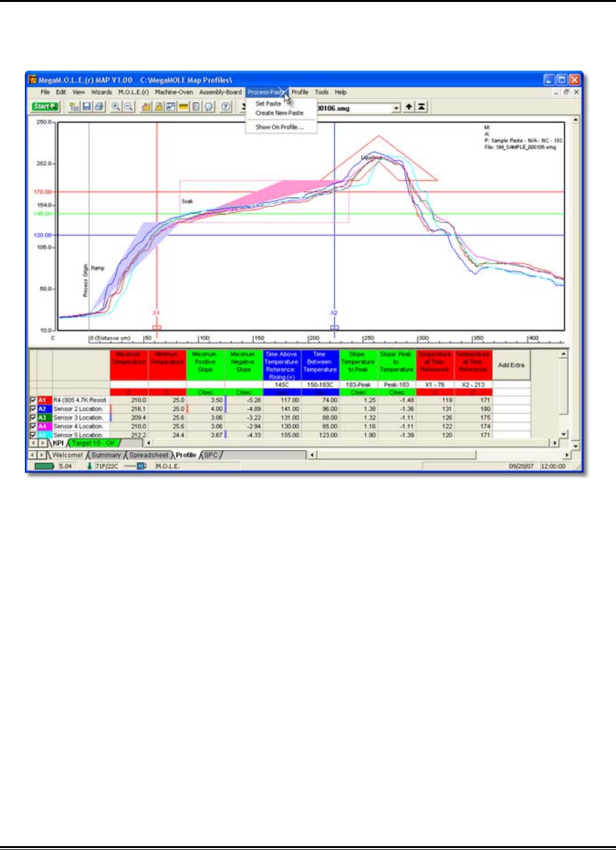This screenshot has height=850, width=616.
Task: Click the X1 - 76 parameter cell
Action: 435,385
